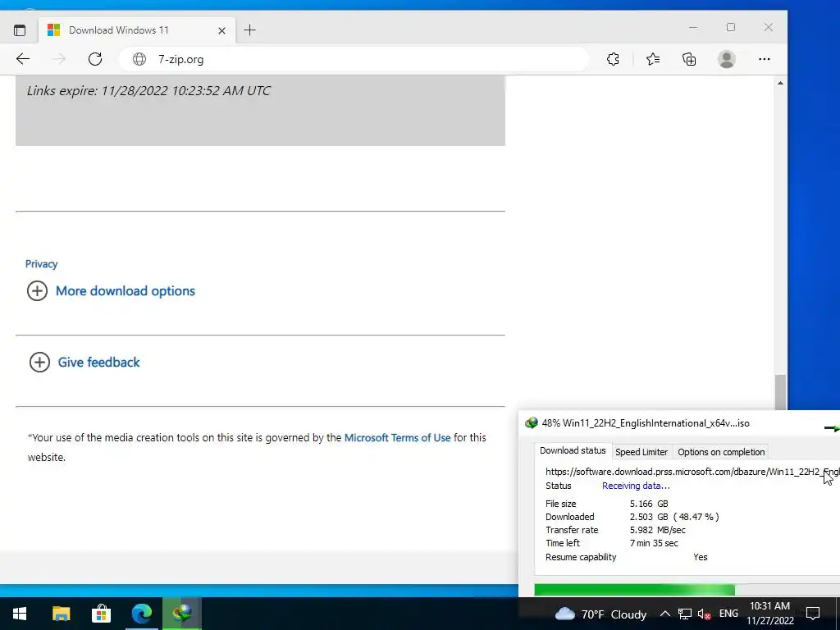Open File Explorer from taskbar
The image size is (840, 630).
(61, 614)
